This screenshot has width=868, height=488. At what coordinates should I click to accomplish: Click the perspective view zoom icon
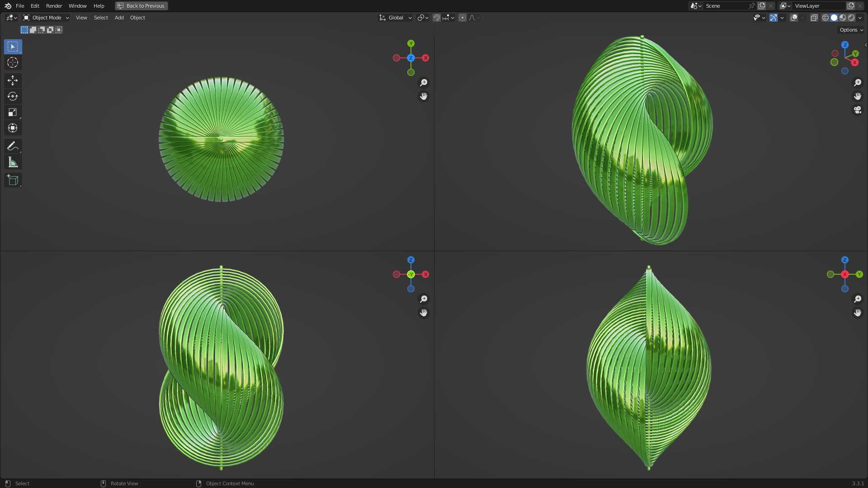coord(858,83)
